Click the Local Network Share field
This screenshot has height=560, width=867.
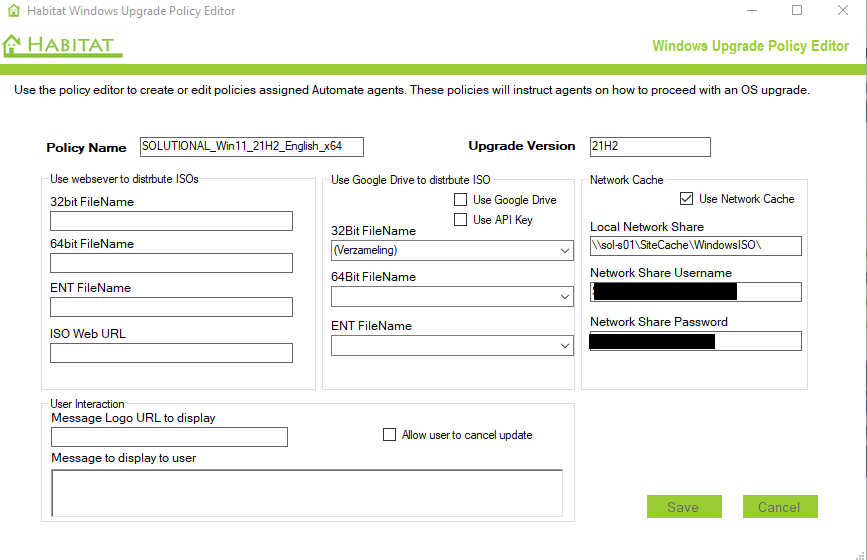[x=696, y=245]
